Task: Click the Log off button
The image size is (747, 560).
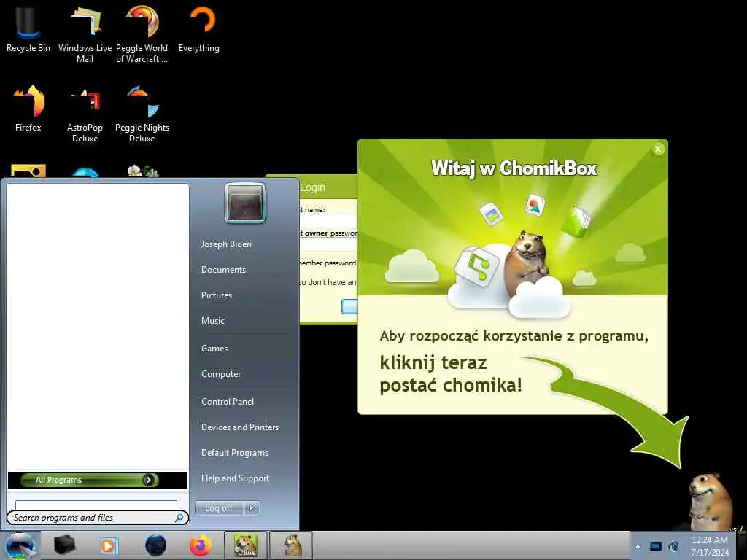Action: 219,508
